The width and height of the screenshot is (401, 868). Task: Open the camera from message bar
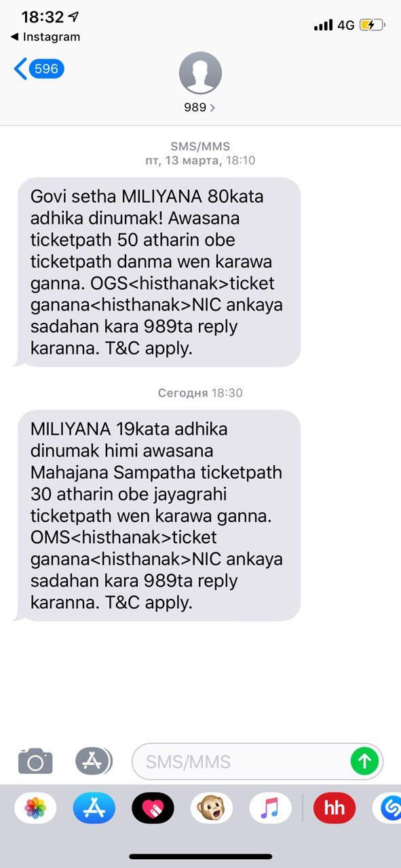[x=35, y=761]
